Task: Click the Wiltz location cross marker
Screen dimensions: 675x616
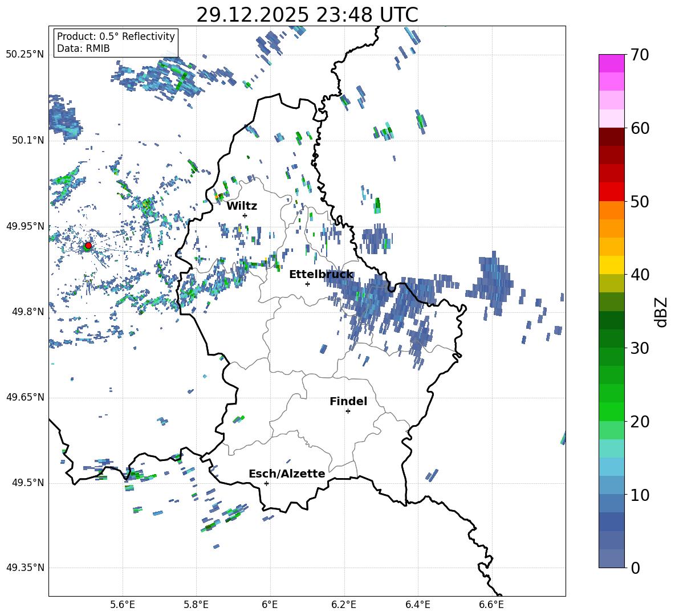Action: [x=245, y=215]
